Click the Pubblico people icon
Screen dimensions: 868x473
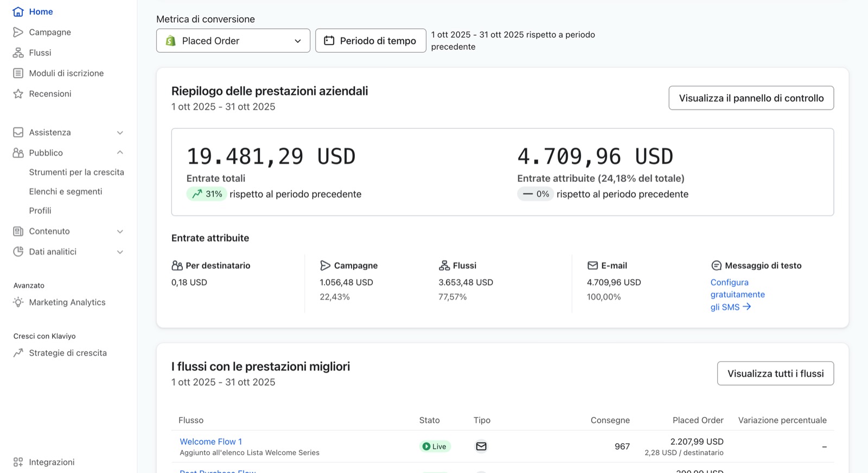coord(18,153)
